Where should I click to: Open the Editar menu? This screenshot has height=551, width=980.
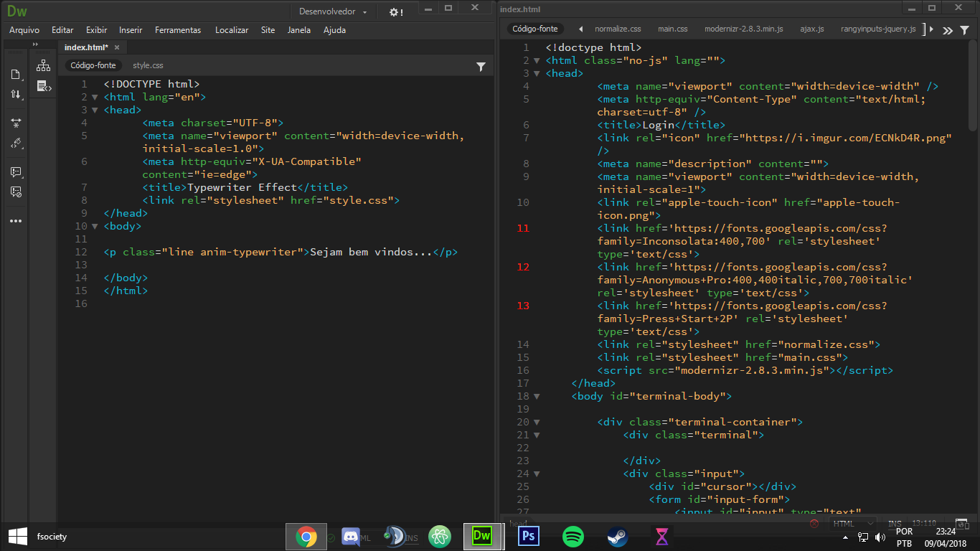62,30
